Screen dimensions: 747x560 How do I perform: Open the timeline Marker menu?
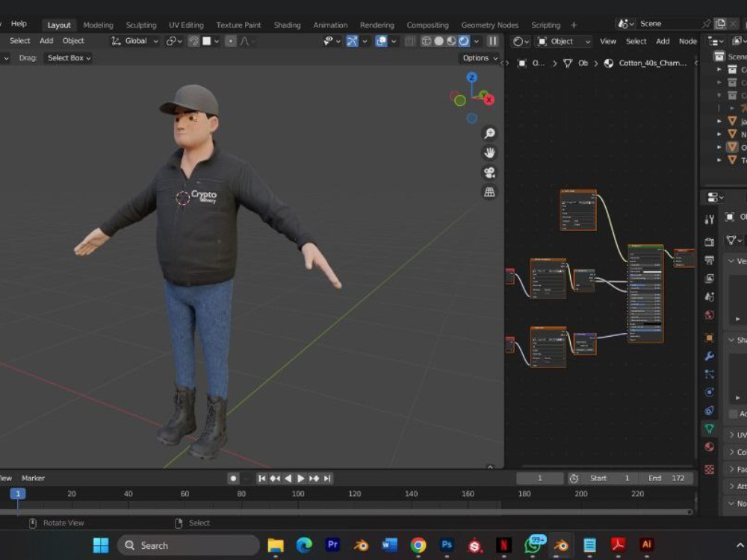[33, 478]
